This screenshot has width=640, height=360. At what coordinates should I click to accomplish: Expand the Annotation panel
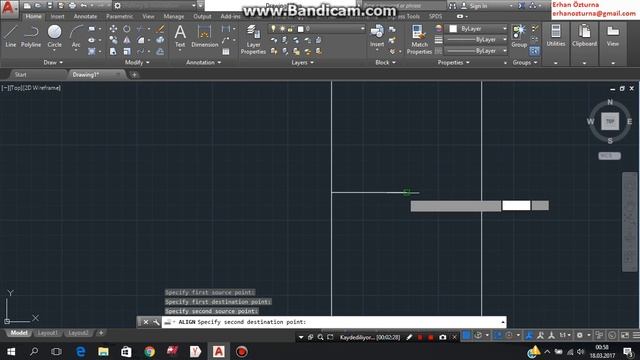[203, 62]
